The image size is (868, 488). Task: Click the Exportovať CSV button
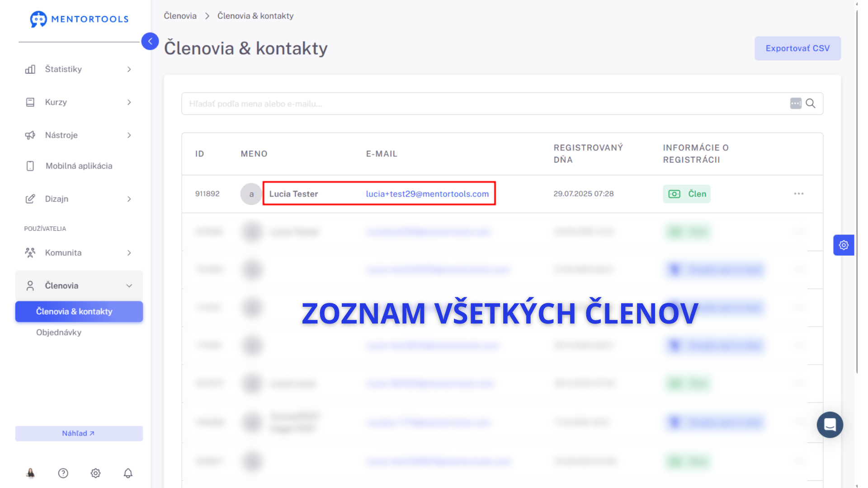(797, 48)
